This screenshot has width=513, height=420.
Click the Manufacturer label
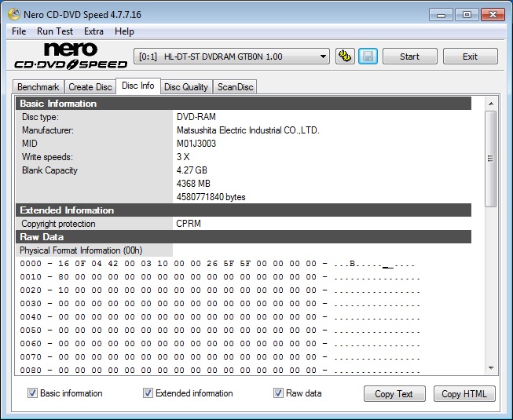pyautogui.click(x=48, y=130)
